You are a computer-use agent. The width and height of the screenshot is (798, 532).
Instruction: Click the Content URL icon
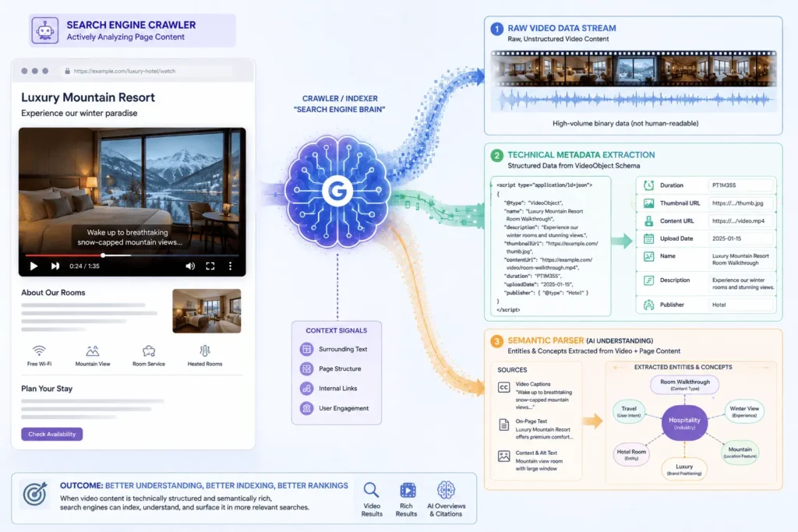(648, 221)
